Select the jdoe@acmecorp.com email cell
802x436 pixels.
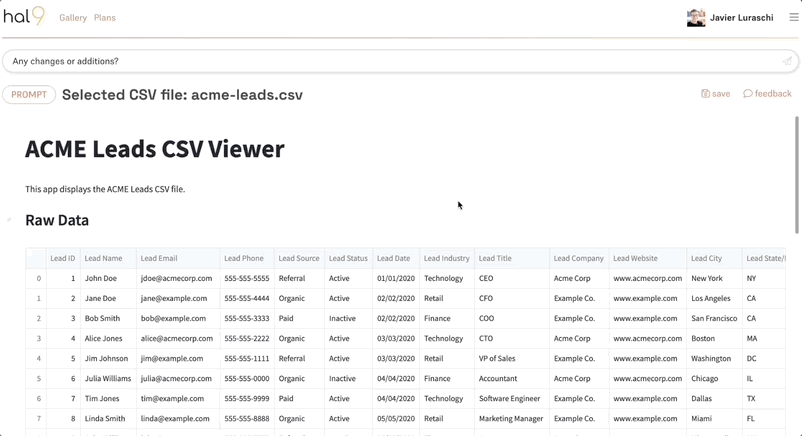pos(176,278)
